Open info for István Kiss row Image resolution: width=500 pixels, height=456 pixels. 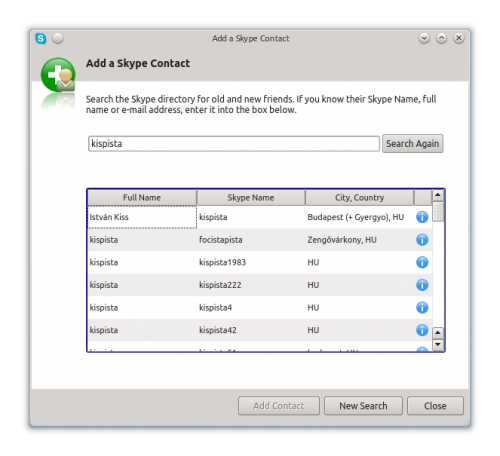(422, 217)
